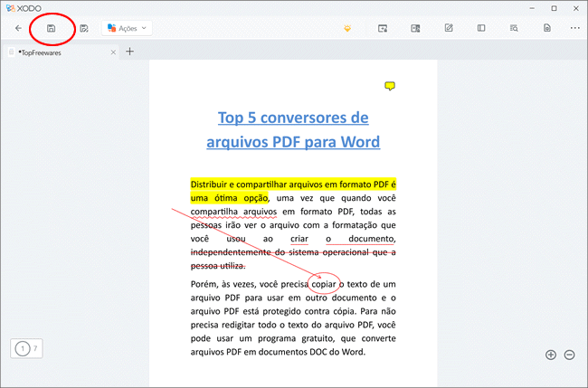The height and width of the screenshot is (388, 588).
Task: Zoom out with the minus button
Action: pyautogui.click(x=569, y=355)
